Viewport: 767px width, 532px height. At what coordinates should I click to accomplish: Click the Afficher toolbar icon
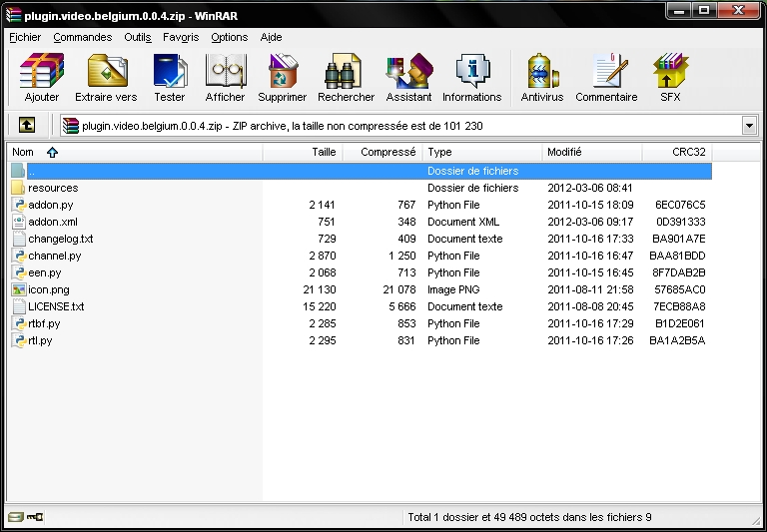point(225,71)
